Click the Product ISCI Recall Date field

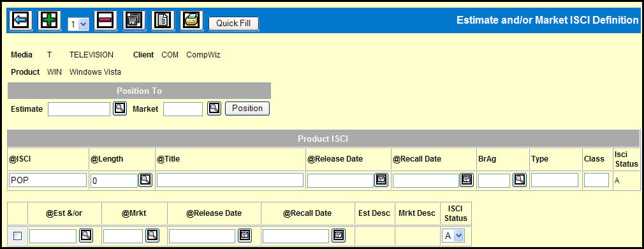426,180
